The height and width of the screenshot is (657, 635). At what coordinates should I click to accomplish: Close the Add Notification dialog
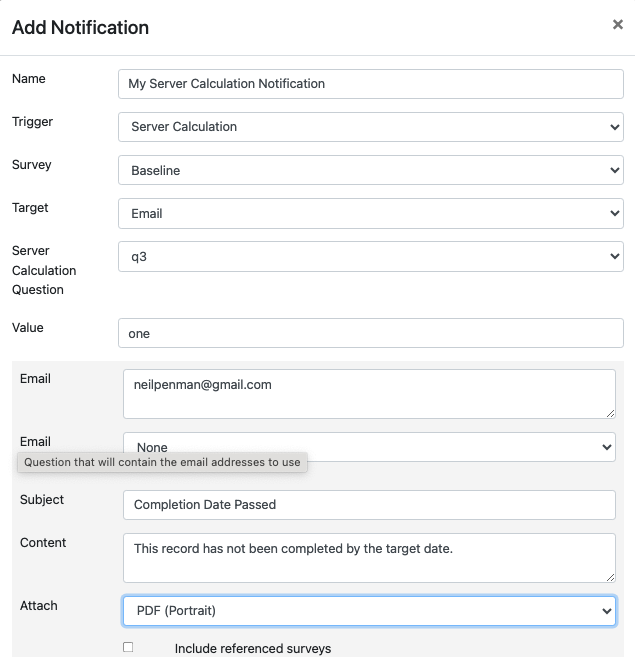(617, 25)
